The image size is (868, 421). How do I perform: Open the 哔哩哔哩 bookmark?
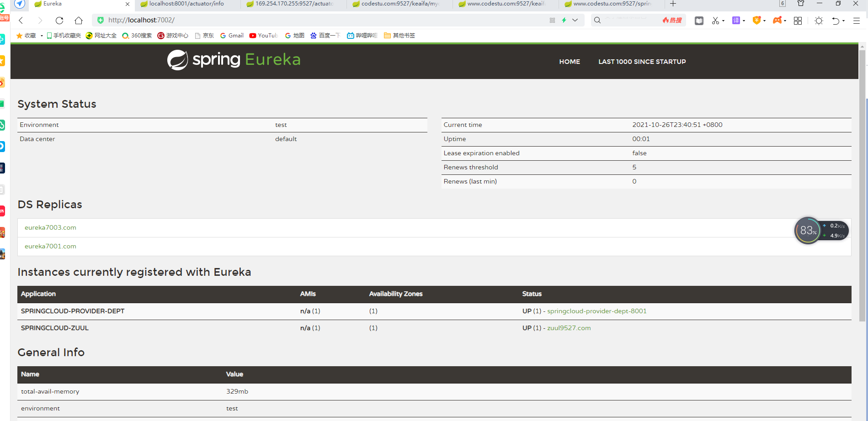pos(362,36)
